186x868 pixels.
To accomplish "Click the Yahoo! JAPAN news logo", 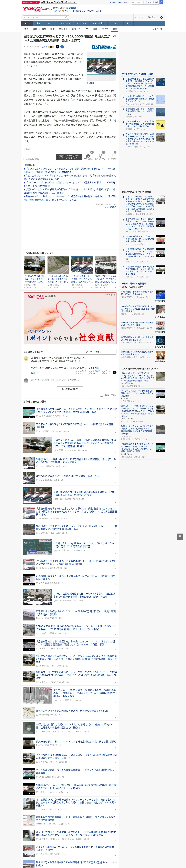I will coord(37,9).
